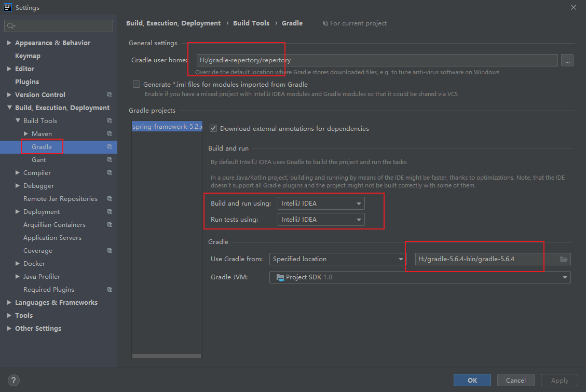Viewport: 586px width, 392px height.
Task: Click folder browse icon for Gradle location
Action: click(x=564, y=259)
